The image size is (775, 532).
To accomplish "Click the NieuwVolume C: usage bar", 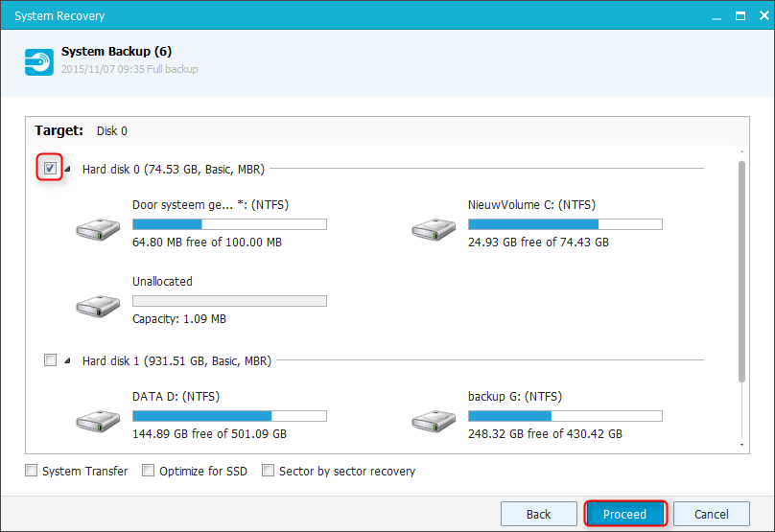I will (565, 224).
